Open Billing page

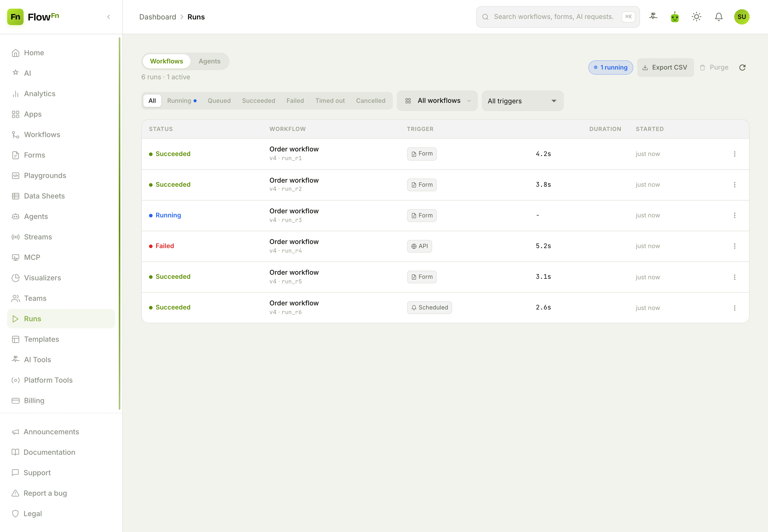tap(61, 400)
